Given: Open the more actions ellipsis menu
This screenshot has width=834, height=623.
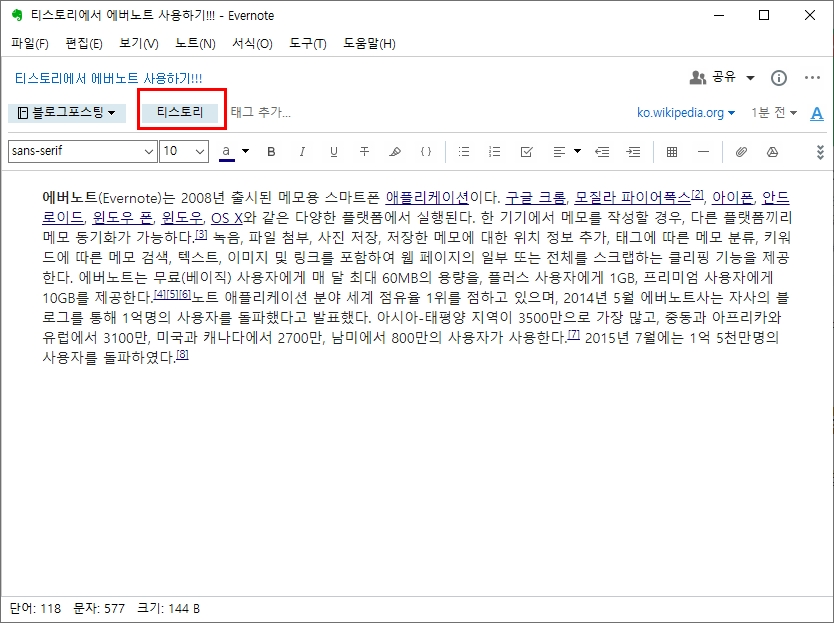Looking at the screenshot, I should coord(812,78).
